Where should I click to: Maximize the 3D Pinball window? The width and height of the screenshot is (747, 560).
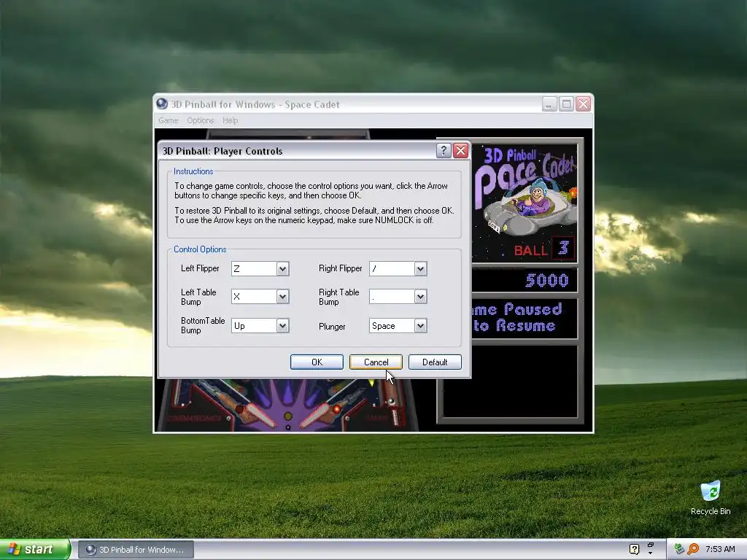(x=566, y=104)
